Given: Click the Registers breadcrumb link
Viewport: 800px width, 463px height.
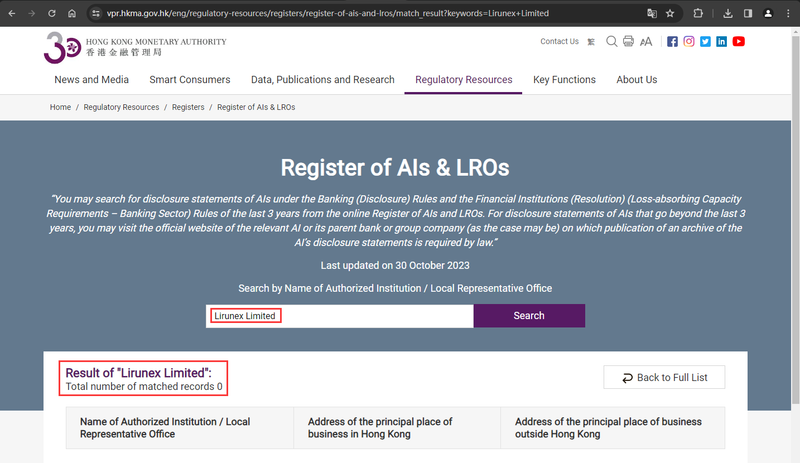Looking at the screenshot, I should [188, 107].
